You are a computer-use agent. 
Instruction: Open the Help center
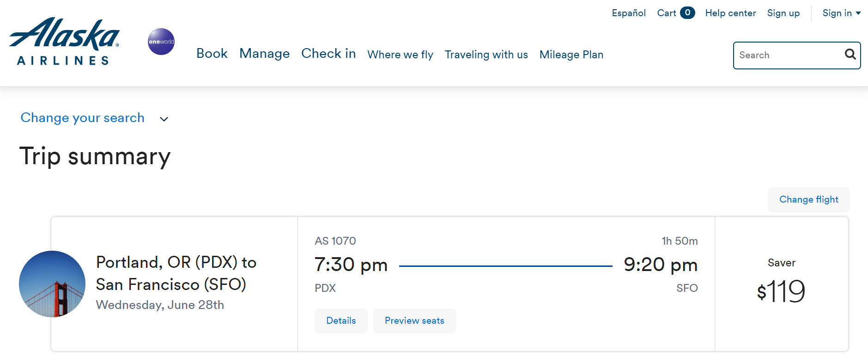click(730, 13)
